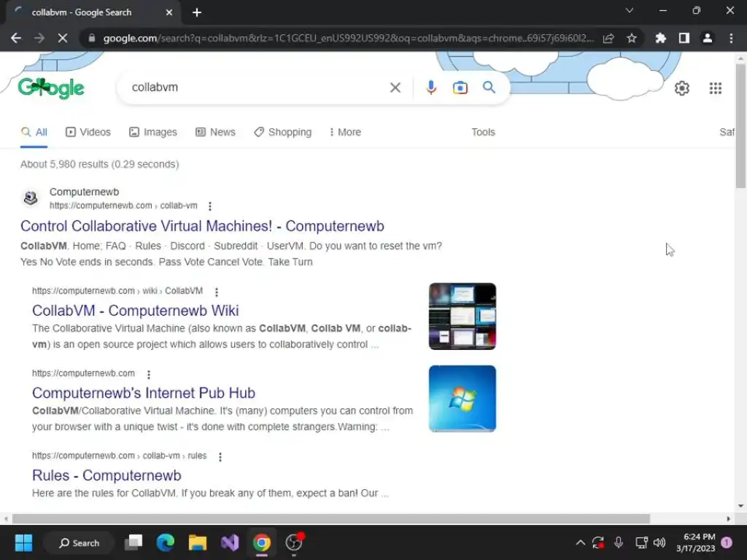Image resolution: width=747 pixels, height=560 pixels.
Task: Open options for the wiki CollabVM result
Action: [x=216, y=292]
